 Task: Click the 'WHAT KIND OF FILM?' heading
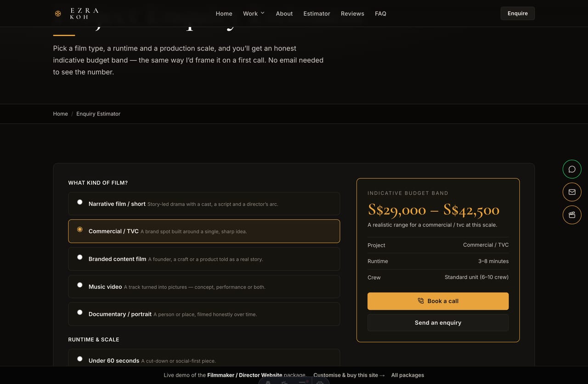click(98, 183)
